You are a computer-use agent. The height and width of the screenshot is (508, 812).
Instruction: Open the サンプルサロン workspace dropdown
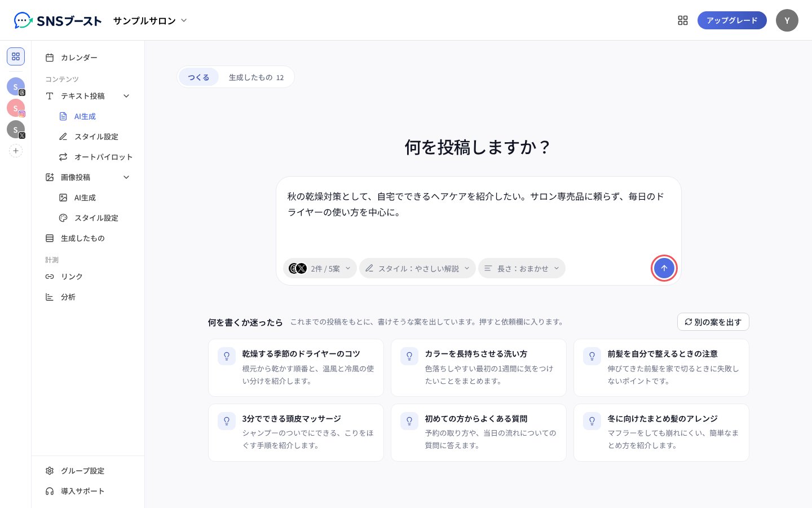pyautogui.click(x=150, y=21)
